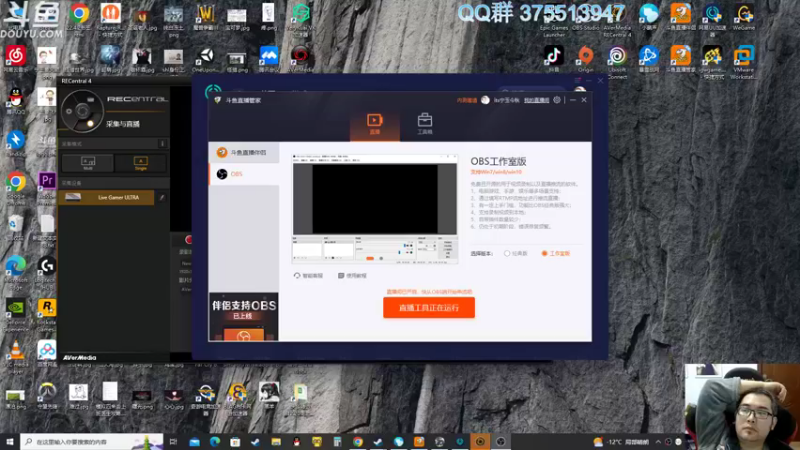Select the OBS entry in the sidebar

click(x=244, y=174)
